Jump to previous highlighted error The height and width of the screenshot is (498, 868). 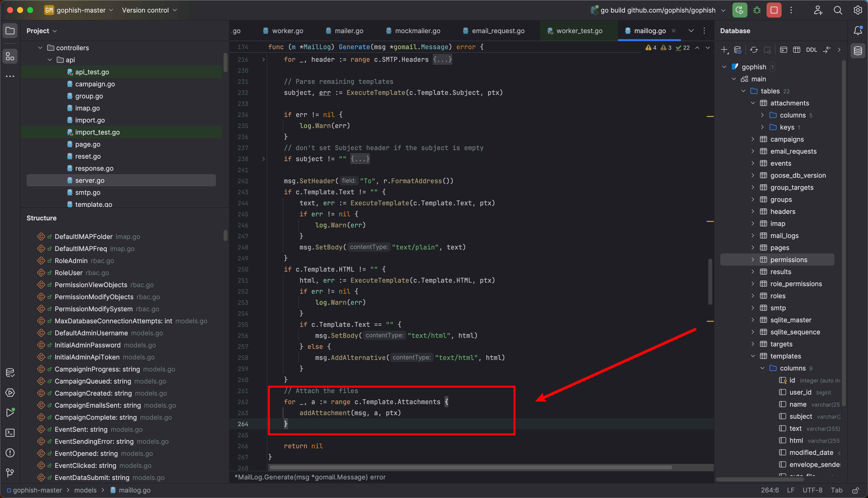point(697,47)
